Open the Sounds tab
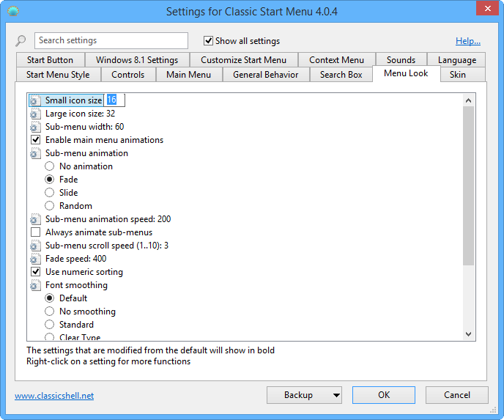 (401, 60)
